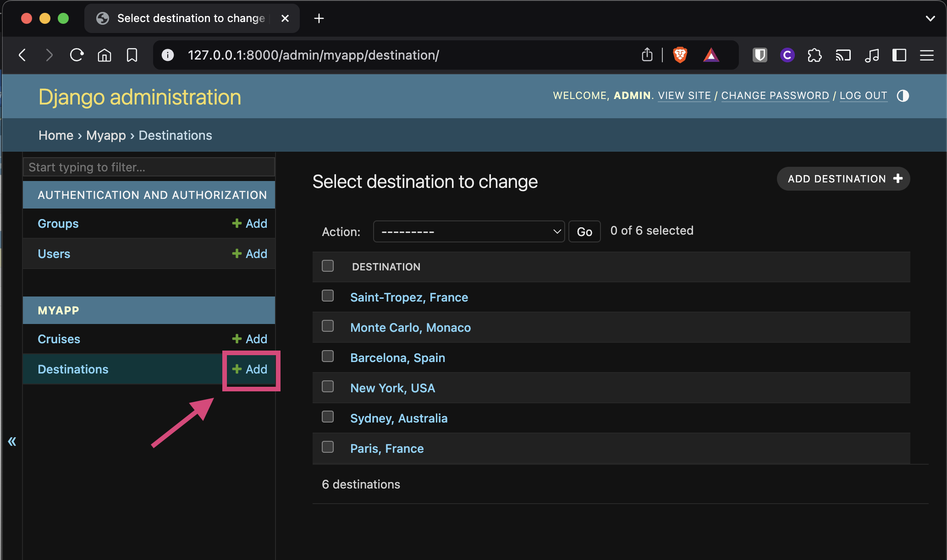Select the Paris, France row checkbox
The width and height of the screenshot is (947, 560).
click(328, 447)
